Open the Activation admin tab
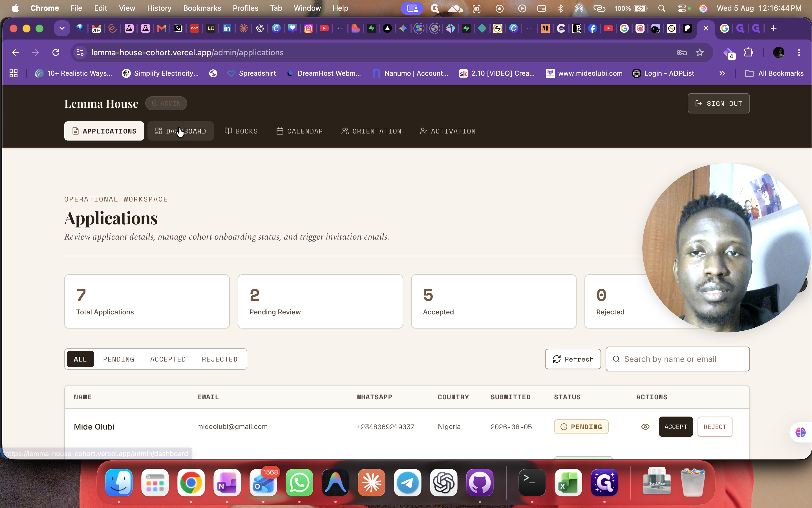This screenshot has width=812, height=508. [x=448, y=131]
